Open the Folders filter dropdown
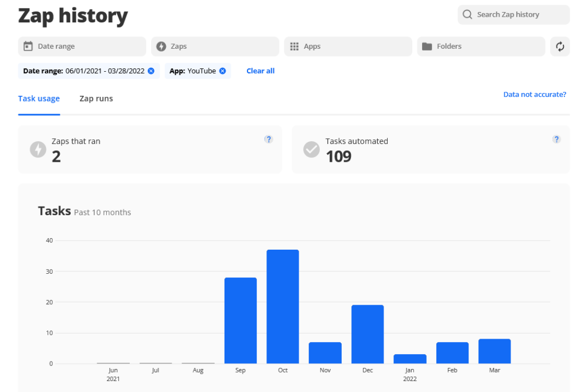The height and width of the screenshot is (392, 588). tap(481, 46)
